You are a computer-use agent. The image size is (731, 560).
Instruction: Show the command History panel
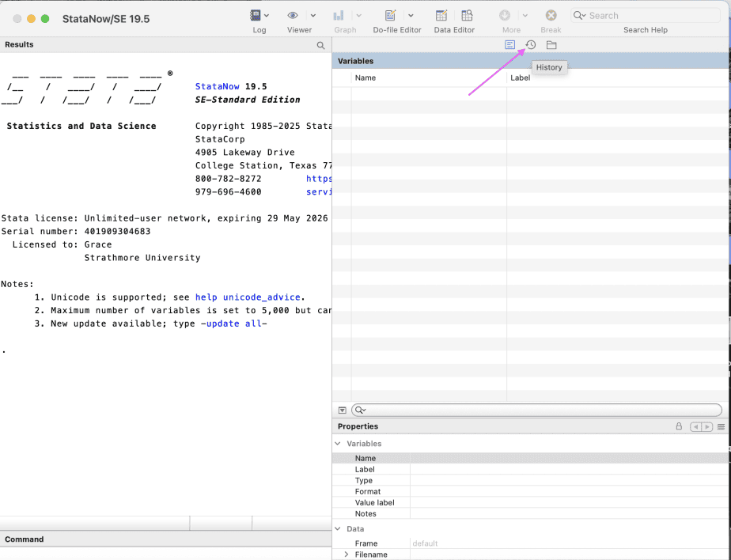click(x=531, y=45)
